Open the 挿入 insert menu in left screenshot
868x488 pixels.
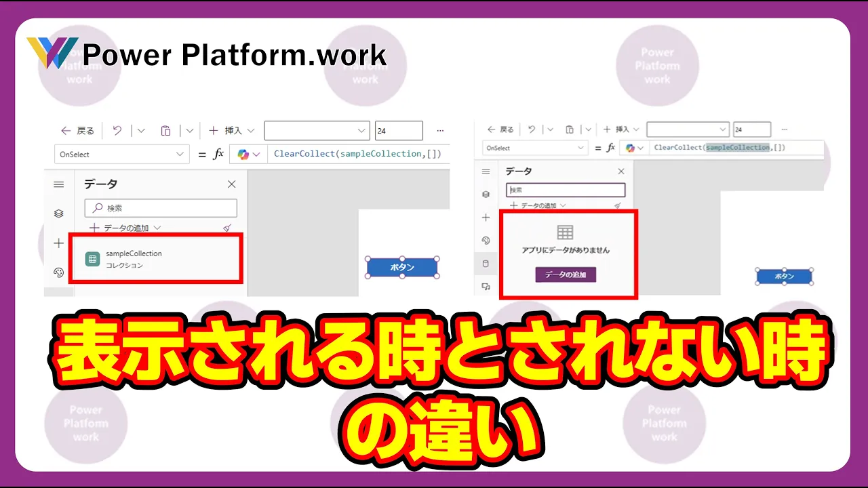point(231,131)
